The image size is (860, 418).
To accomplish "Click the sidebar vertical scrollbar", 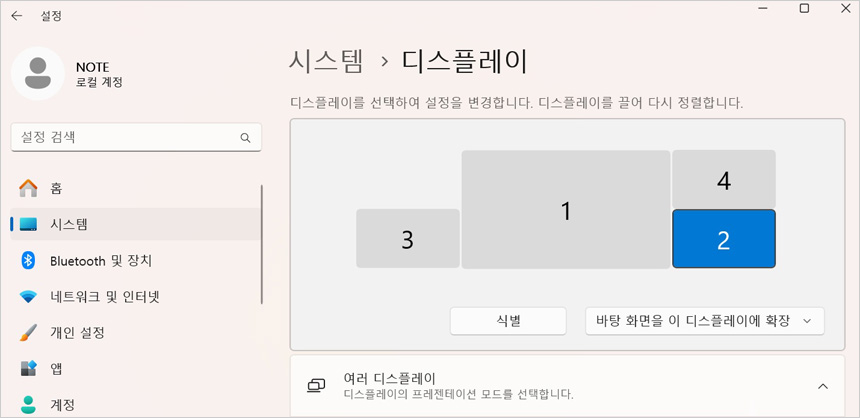I will pyautogui.click(x=262, y=244).
